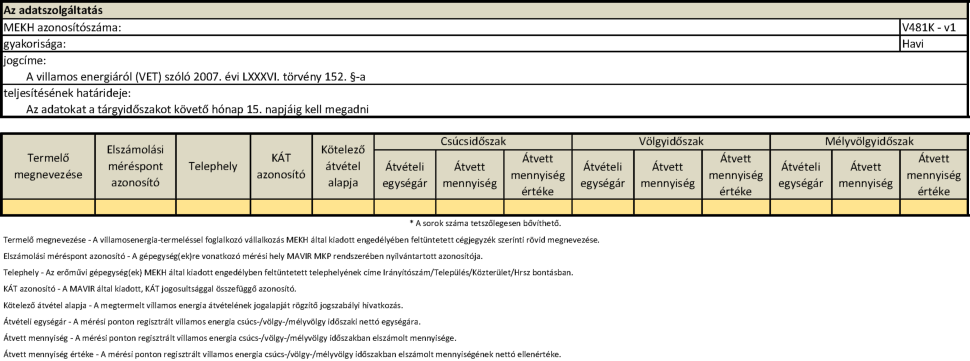
Task: Click the footnote explaining 'Elszámolási méréspont azonosító'
Action: [243, 256]
